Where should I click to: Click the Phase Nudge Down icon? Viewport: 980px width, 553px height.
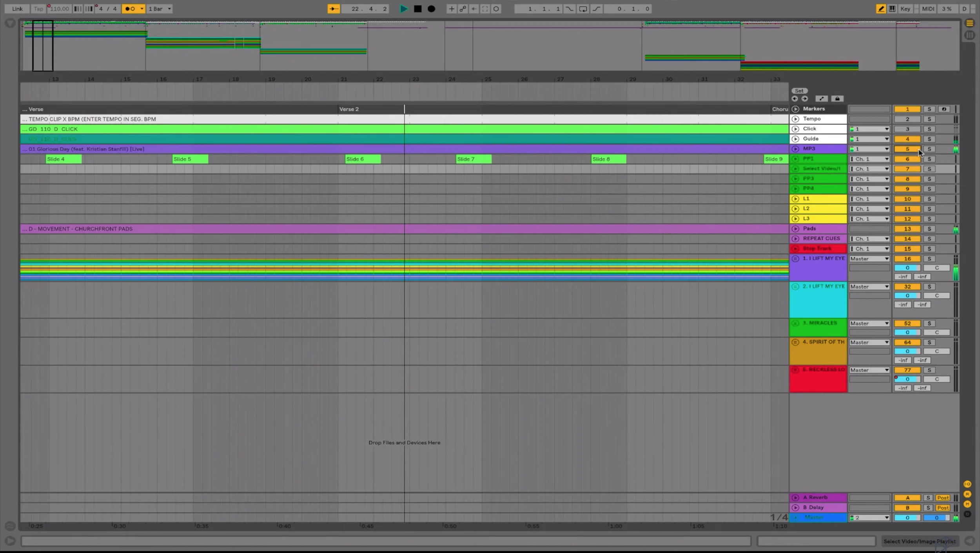(78, 9)
